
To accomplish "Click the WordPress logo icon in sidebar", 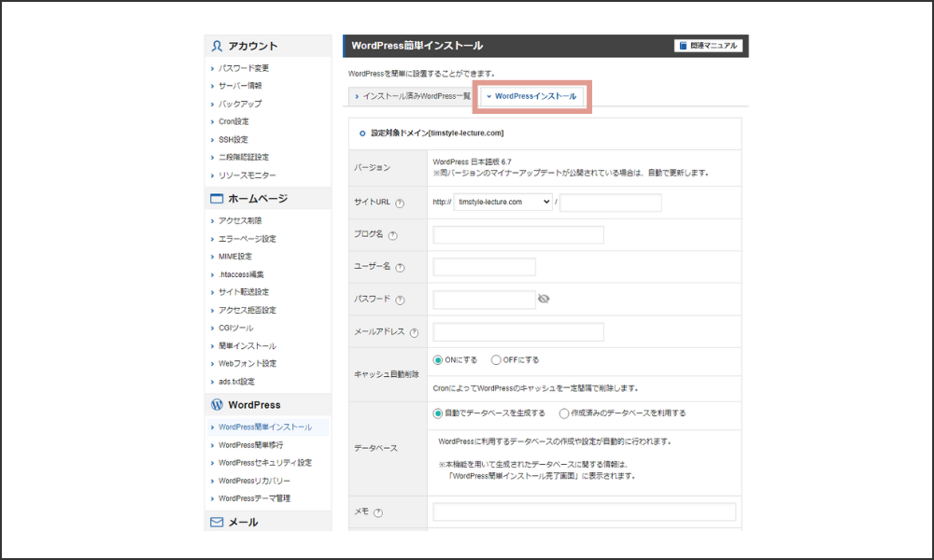I will 217,405.
